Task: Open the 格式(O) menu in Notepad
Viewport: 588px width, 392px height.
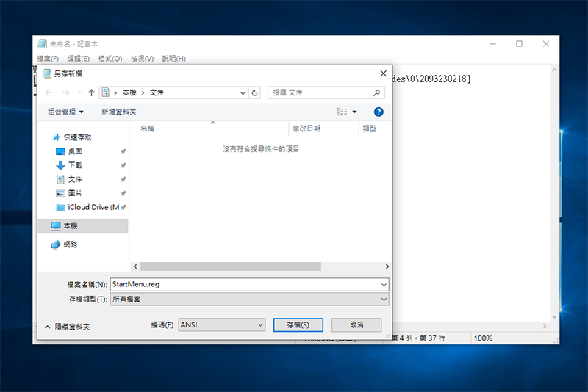Action: coord(110,59)
